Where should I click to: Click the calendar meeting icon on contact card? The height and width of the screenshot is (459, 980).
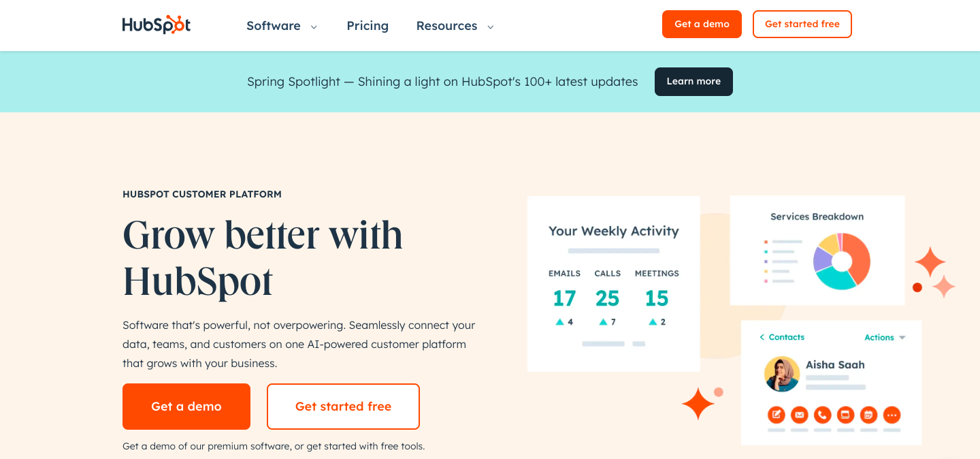click(868, 414)
